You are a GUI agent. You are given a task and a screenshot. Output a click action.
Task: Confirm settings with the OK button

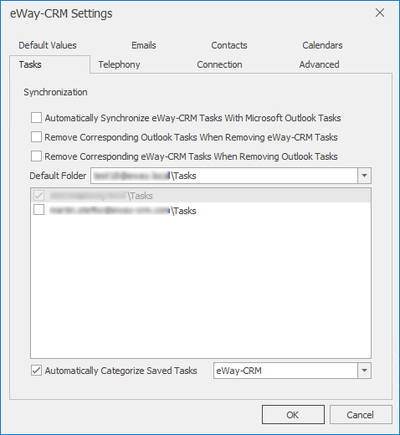(293, 415)
